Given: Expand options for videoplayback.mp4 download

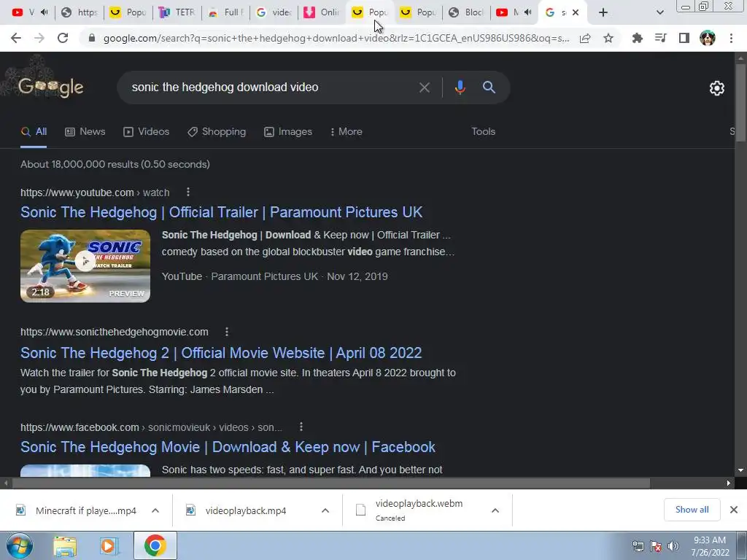Looking at the screenshot, I should (325, 510).
